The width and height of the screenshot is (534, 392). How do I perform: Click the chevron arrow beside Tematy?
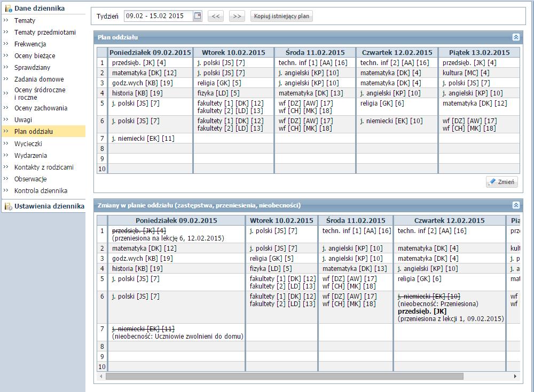pyautogui.click(x=6, y=20)
